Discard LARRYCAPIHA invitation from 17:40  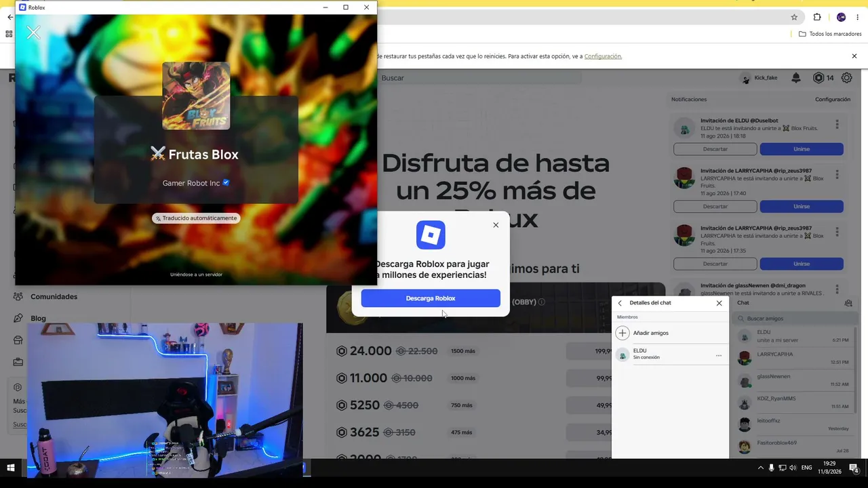[715, 206]
